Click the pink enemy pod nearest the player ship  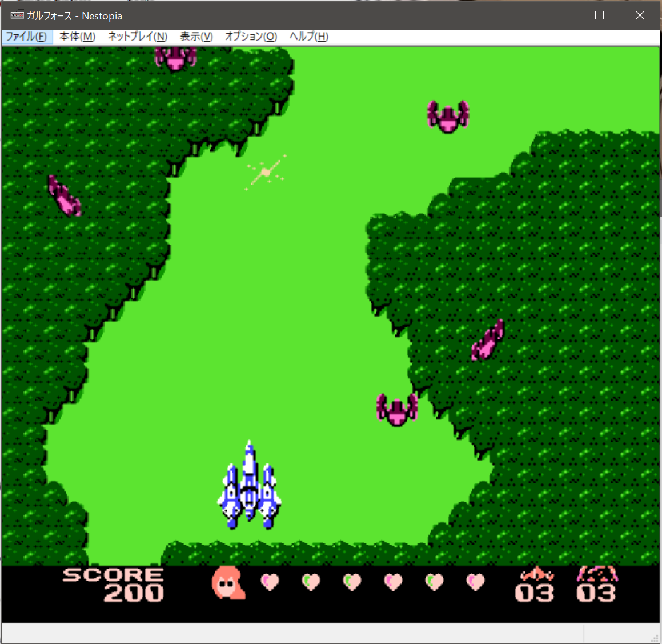(x=397, y=409)
